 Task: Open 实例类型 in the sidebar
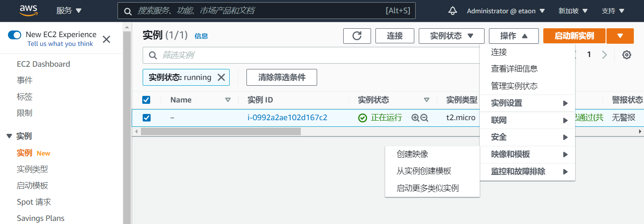click(32, 169)
